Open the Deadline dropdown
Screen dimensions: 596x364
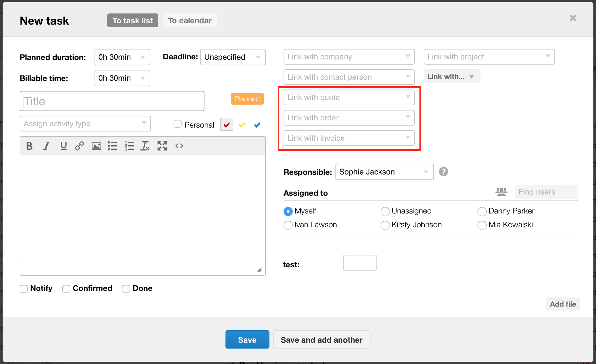[x=233, y=57]
